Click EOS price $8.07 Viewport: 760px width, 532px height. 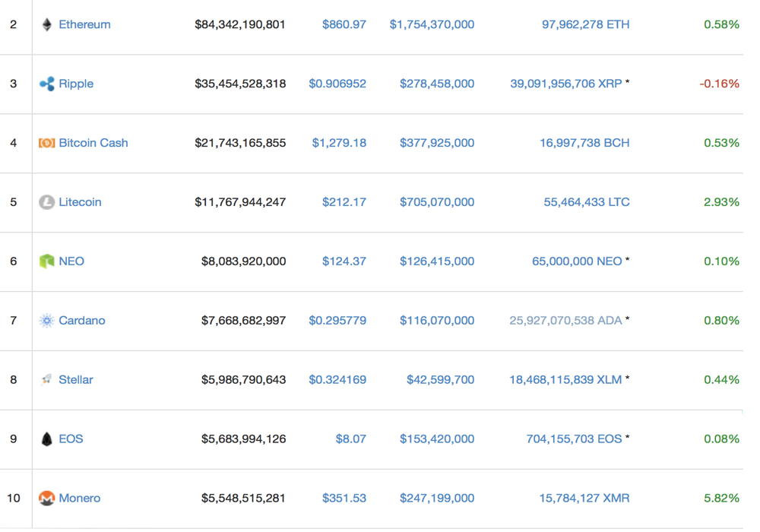[351, 439]
